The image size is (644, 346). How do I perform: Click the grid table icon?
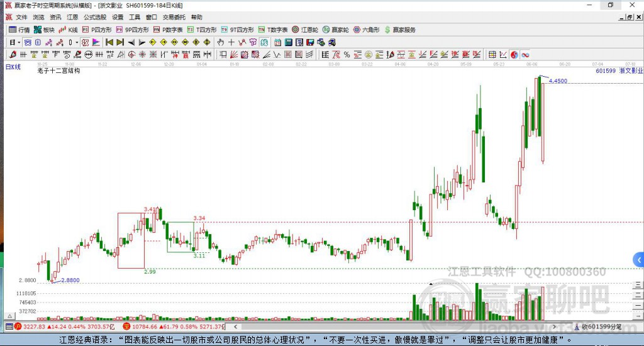pyautogui.click(x=492, y=55)
